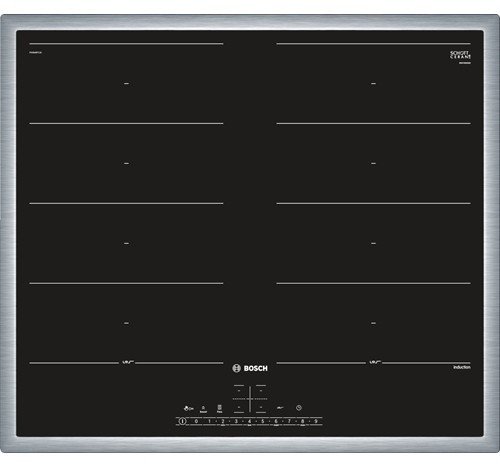Set the power level slider to 0
The image size is (500, 464).
click(x=196, y=421)
